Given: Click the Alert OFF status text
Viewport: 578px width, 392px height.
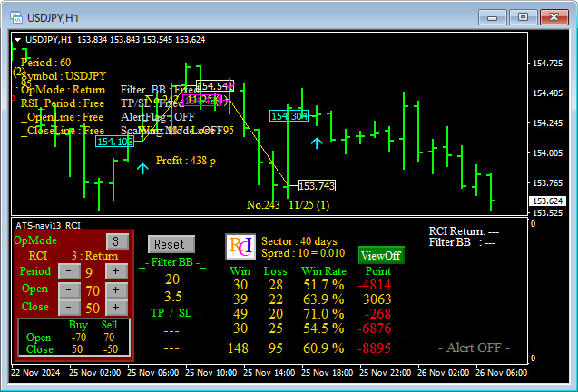Looking at the screenshot, I should [474, 348].
